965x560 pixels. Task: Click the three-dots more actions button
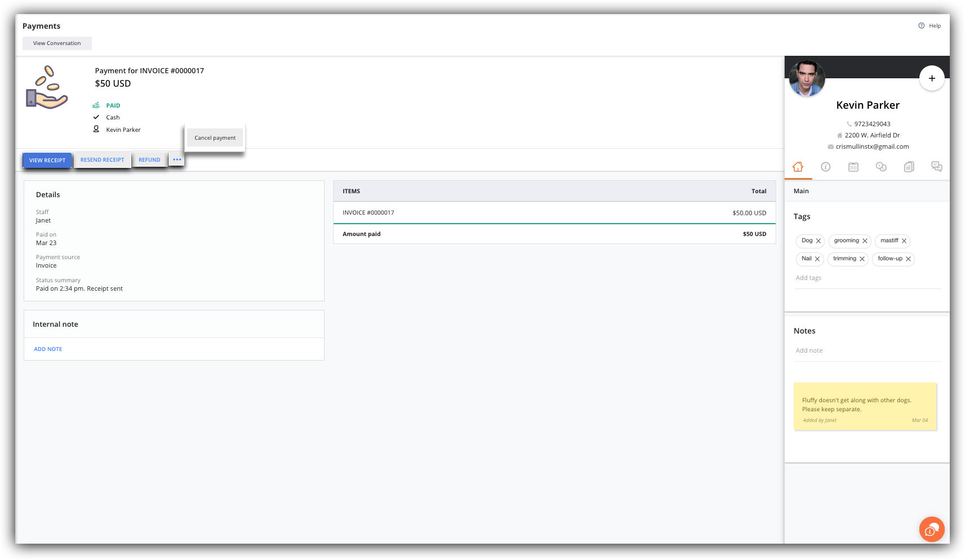point(177,159)
